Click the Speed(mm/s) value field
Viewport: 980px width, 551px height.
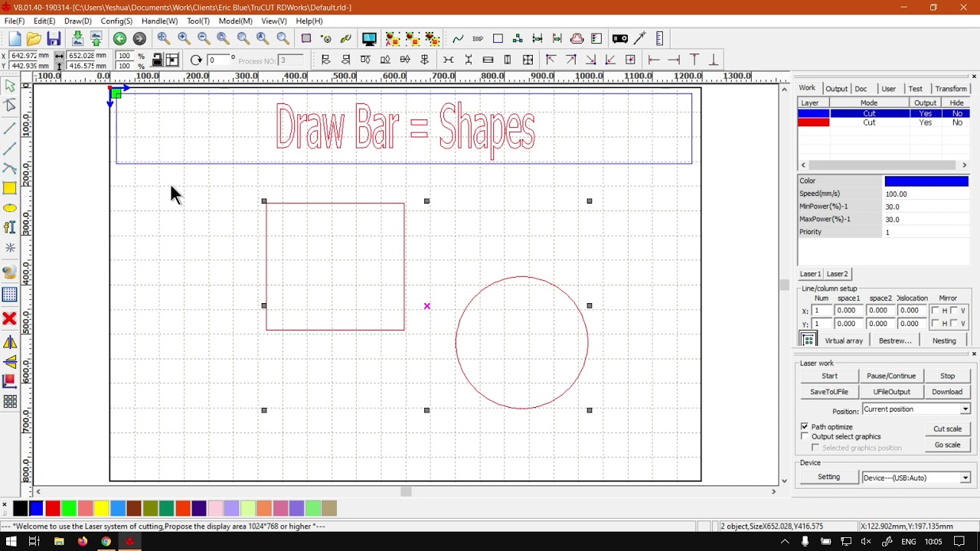tap(926, 194)
